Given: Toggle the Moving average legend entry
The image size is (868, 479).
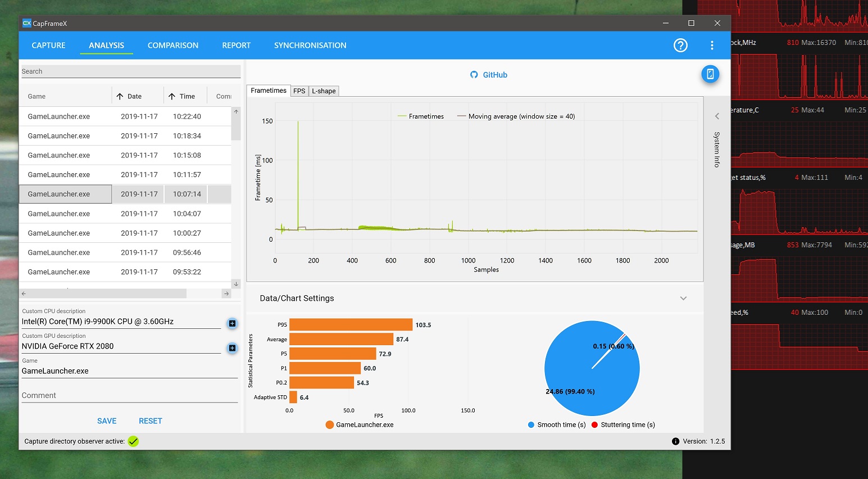Looking at the screenshot, I should (516, 116).
